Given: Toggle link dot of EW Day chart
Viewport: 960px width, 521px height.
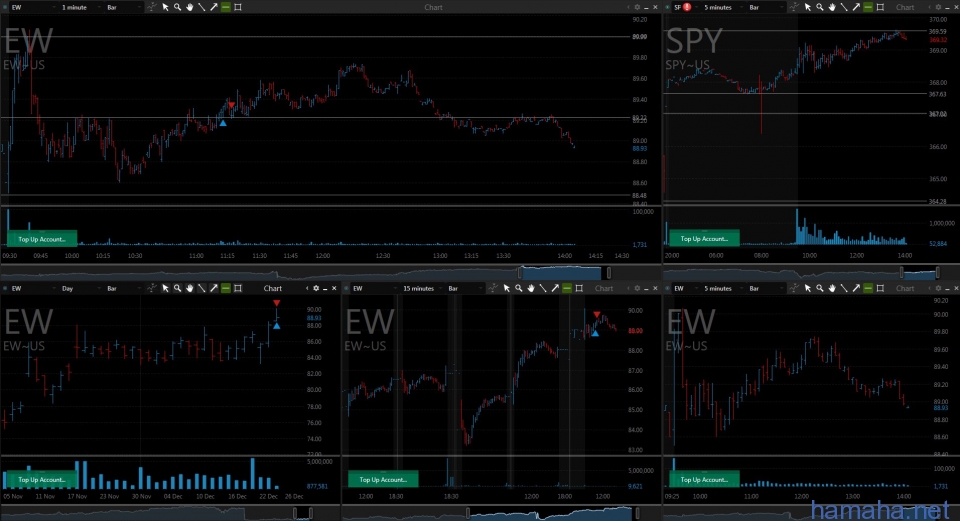Looking at the screenshot, I should [x=5, y=288].
